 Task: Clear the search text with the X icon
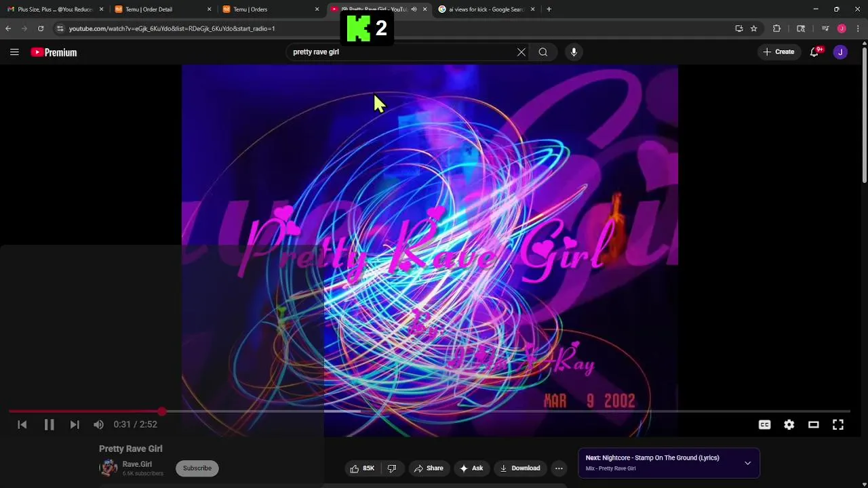pos(521,52)
